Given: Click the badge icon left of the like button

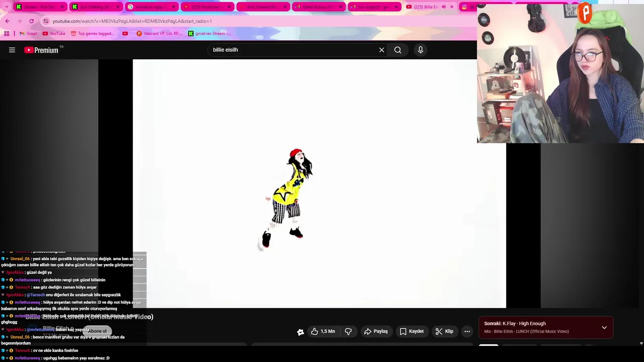Looking at the screenshot, I should (x=300, y=332).
